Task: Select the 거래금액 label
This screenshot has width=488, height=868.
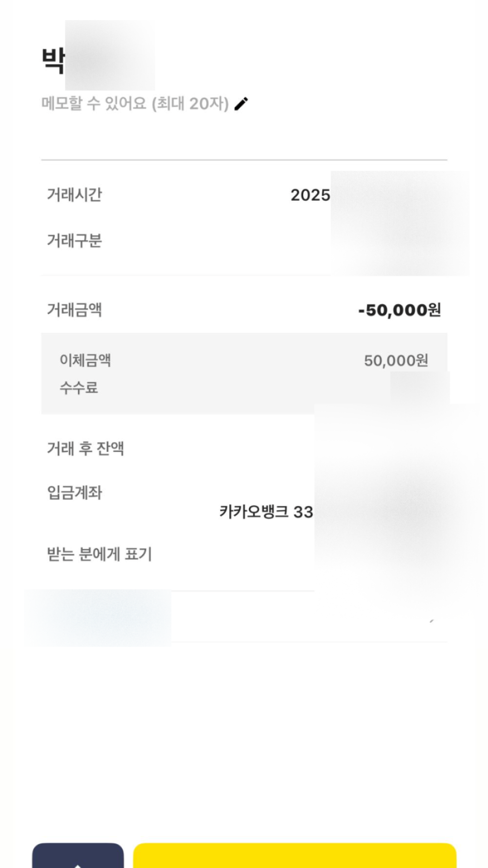Action: 74,310
